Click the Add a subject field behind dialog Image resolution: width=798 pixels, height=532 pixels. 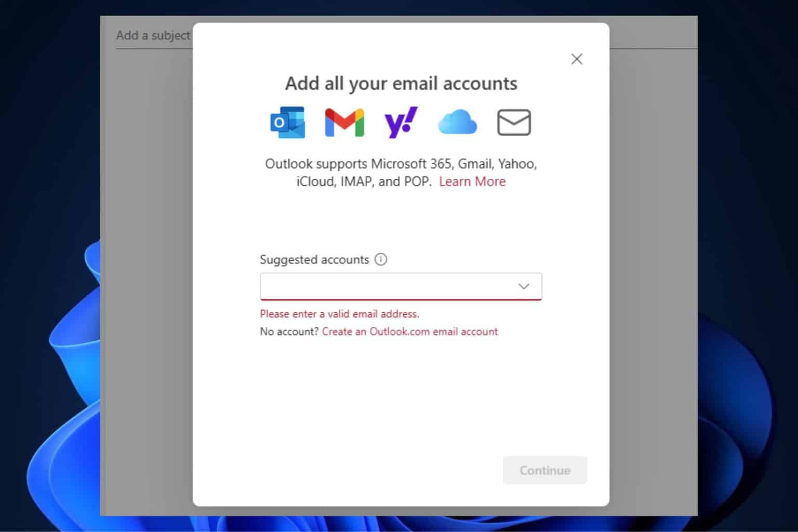point(153,35)
